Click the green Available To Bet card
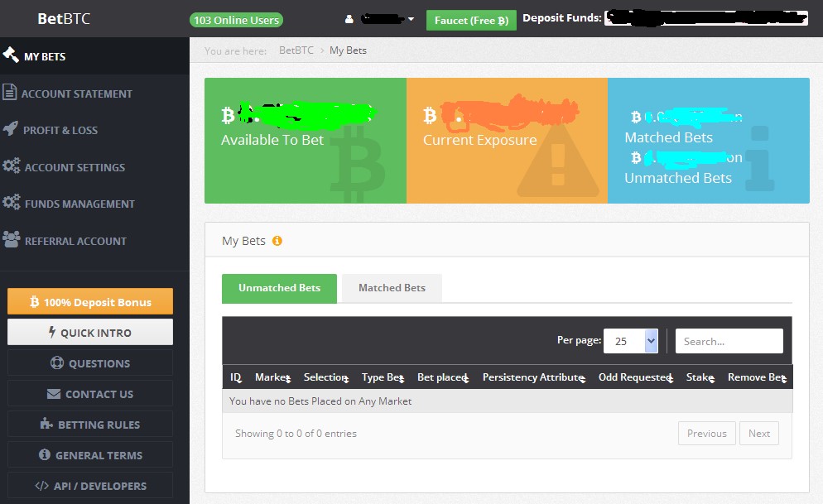823x504 pixels. coord(306,141)
